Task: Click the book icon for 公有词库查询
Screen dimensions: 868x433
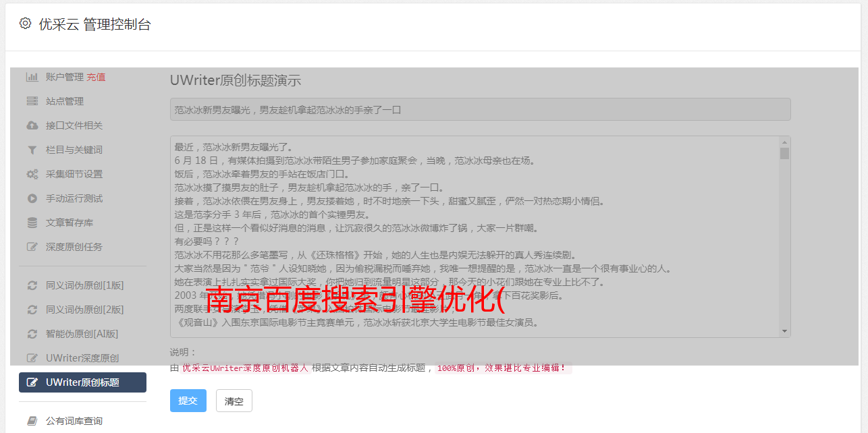Action: [x=32, y=421]
